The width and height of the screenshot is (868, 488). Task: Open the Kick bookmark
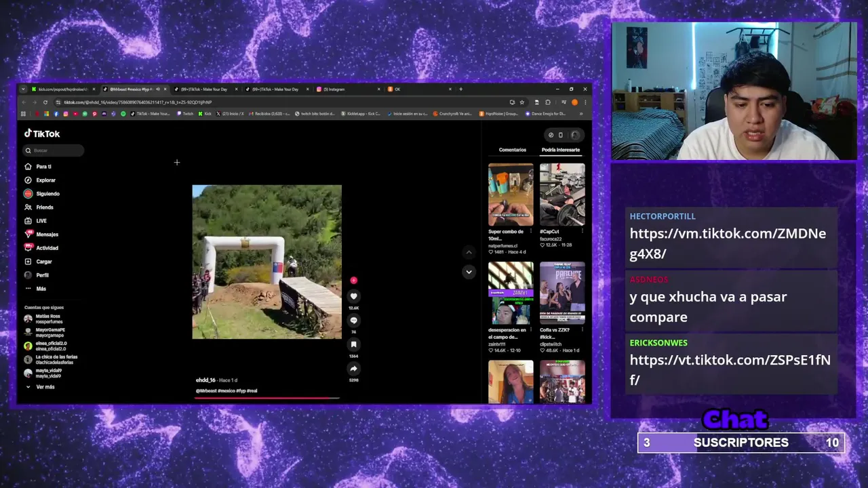(x=205, y=114)
